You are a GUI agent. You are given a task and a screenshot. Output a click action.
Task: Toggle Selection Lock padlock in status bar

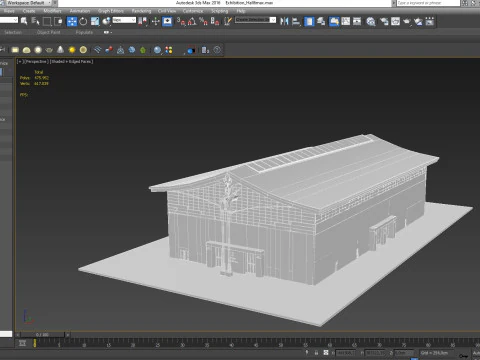tap(316, 353)
